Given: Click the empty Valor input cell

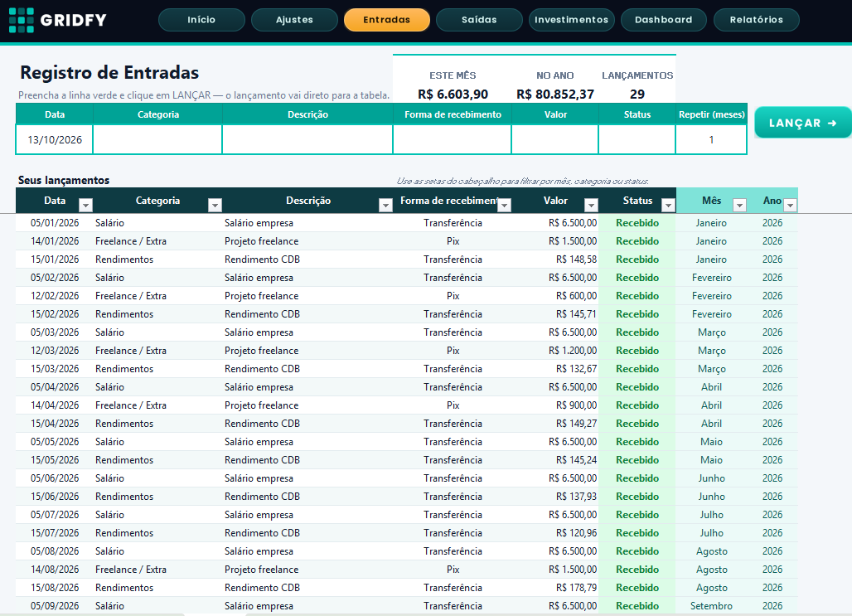Looking at the screenshot, I should [x=555, y=140].
